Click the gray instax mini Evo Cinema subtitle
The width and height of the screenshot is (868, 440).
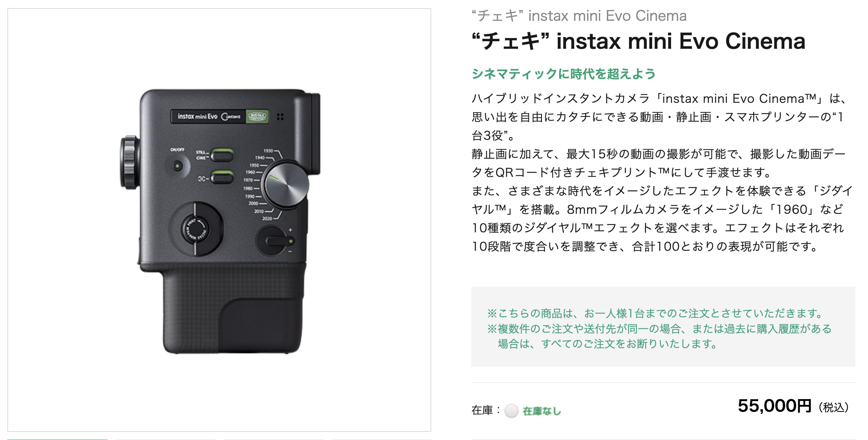[579, 16]
